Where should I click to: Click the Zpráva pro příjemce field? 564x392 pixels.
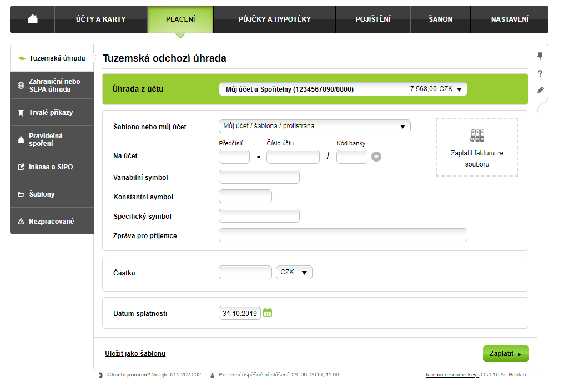343,235
